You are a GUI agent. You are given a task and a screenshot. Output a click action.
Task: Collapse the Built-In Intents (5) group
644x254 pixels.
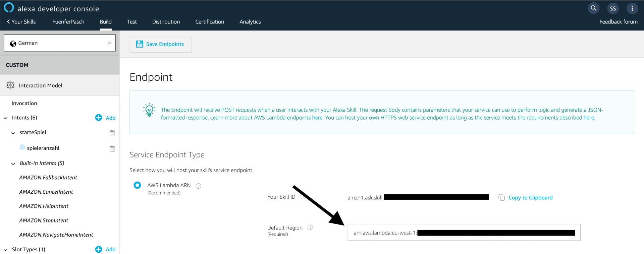coord(13,164)
